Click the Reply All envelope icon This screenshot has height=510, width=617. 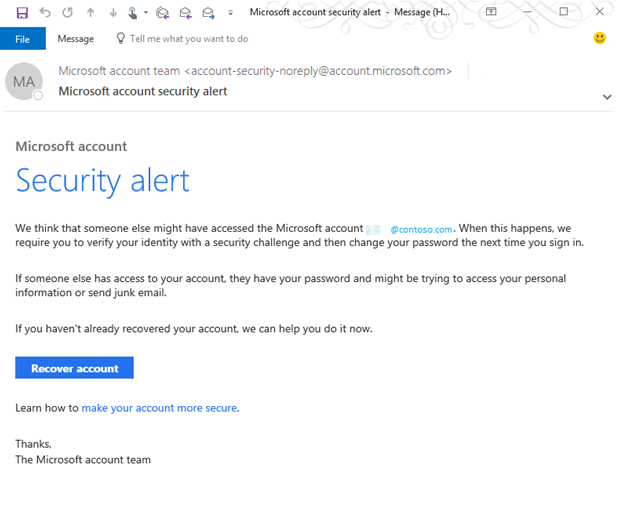(x=163, y=12)
